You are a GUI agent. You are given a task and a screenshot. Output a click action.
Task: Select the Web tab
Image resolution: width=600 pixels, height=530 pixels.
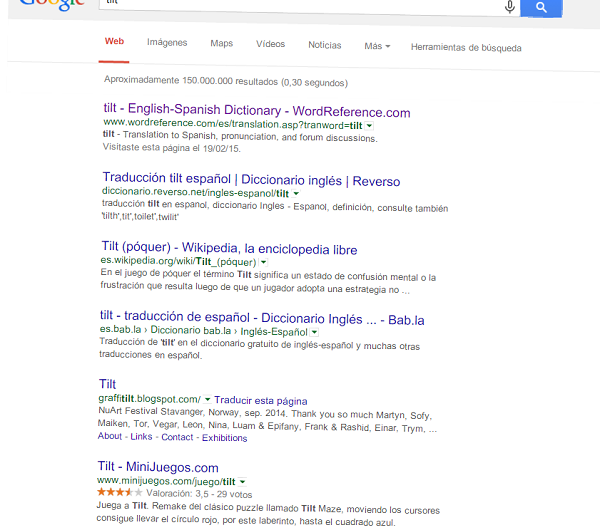coord(114,41)
